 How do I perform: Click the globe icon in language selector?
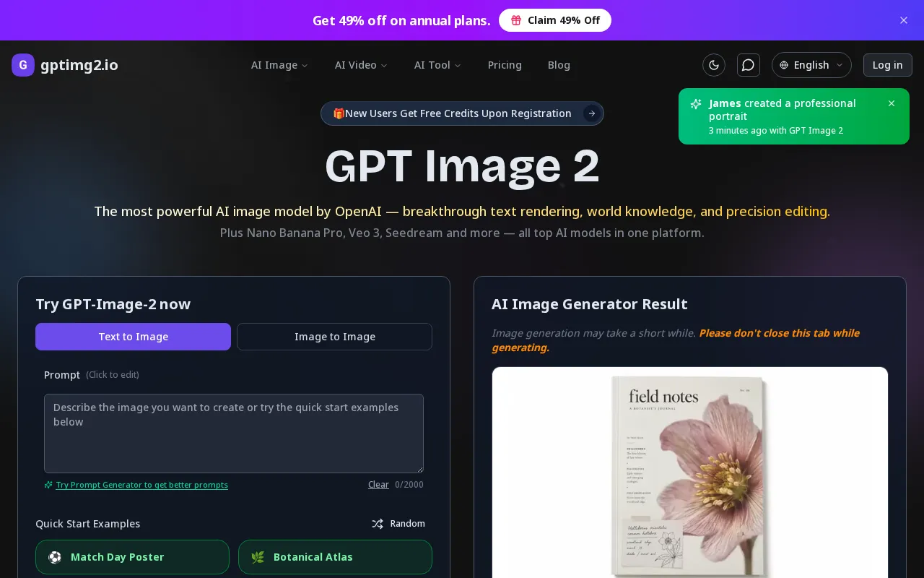[784, 65]
